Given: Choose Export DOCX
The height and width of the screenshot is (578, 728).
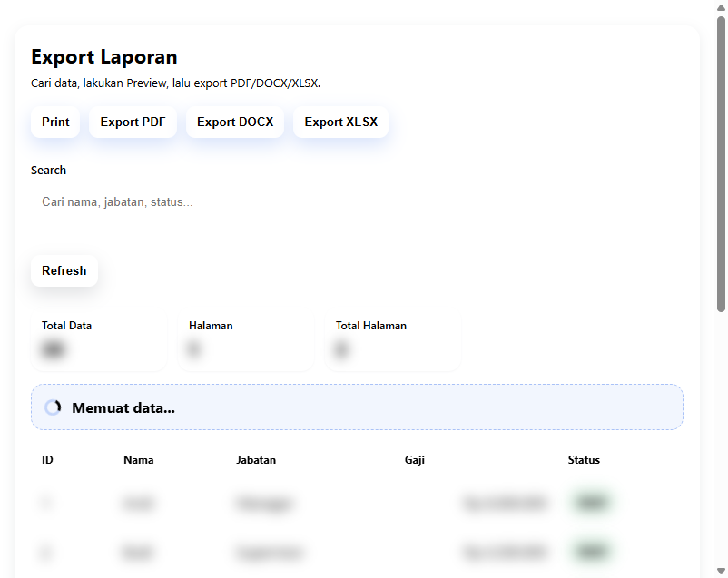Looking at the screenshot, I should (x=235, y=122).
